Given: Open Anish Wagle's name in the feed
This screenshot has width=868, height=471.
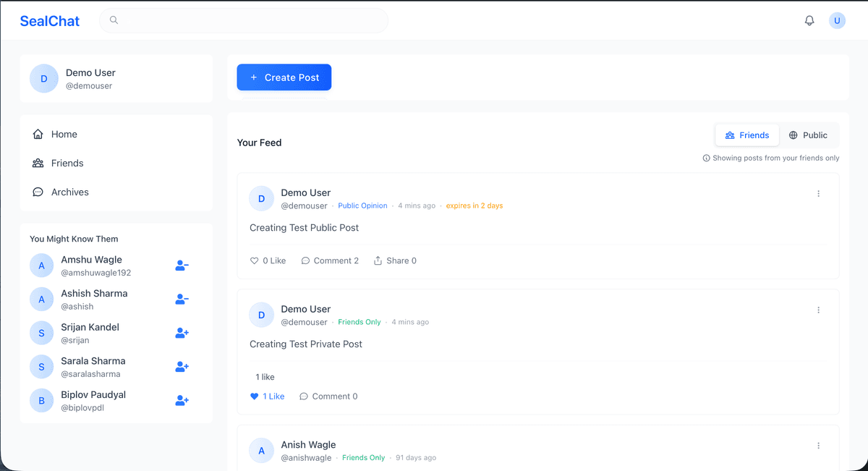Looking at the screenshot, I should tap(308, 445).
